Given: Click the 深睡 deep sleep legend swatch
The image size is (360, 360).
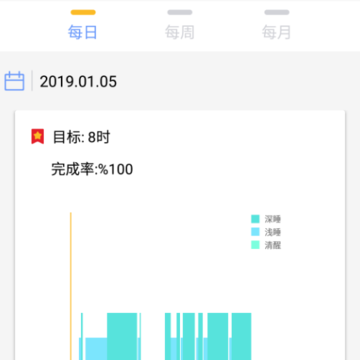Looking at the screenshot, I should point(255,219).
